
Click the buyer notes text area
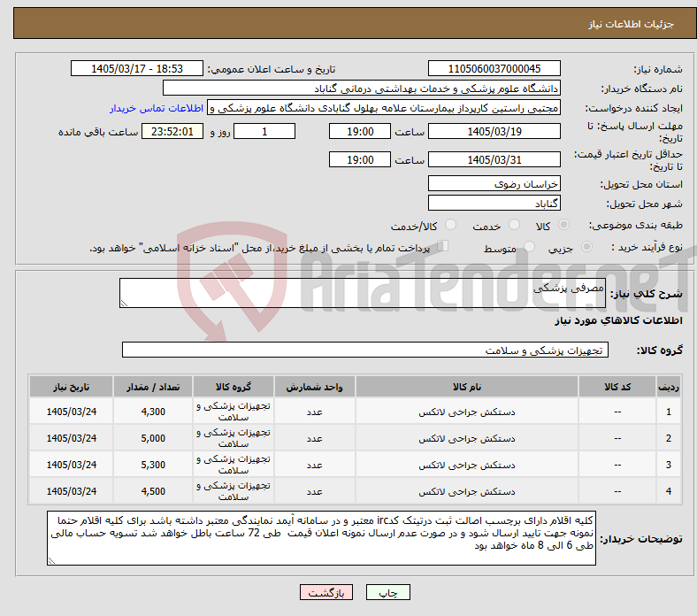pyautogui.click(x=321, y=538)
